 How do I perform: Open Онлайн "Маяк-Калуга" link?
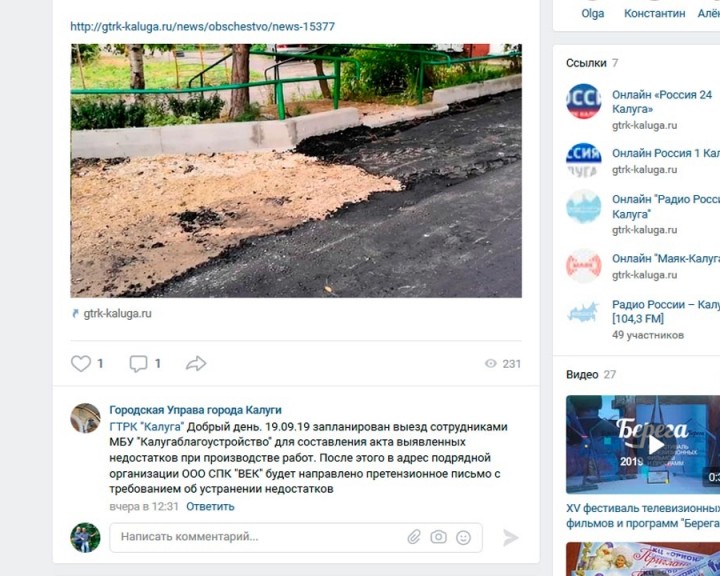[666, 259]
